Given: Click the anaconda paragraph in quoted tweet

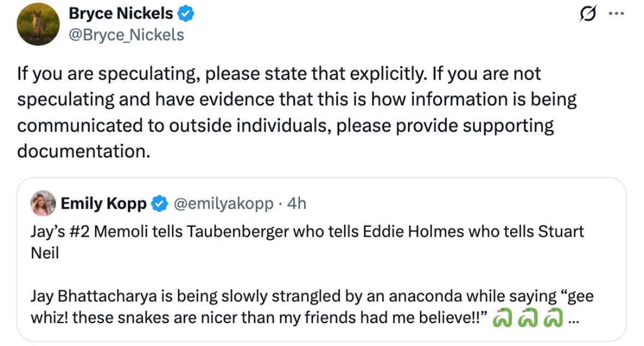Looking at the screenshot, I should point(312,307).
